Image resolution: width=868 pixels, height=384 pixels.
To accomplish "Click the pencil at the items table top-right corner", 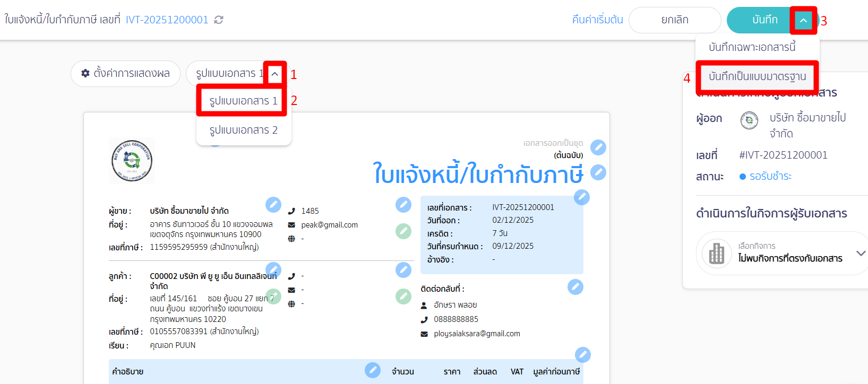I will pyautogui.click(x=583, y=355).
